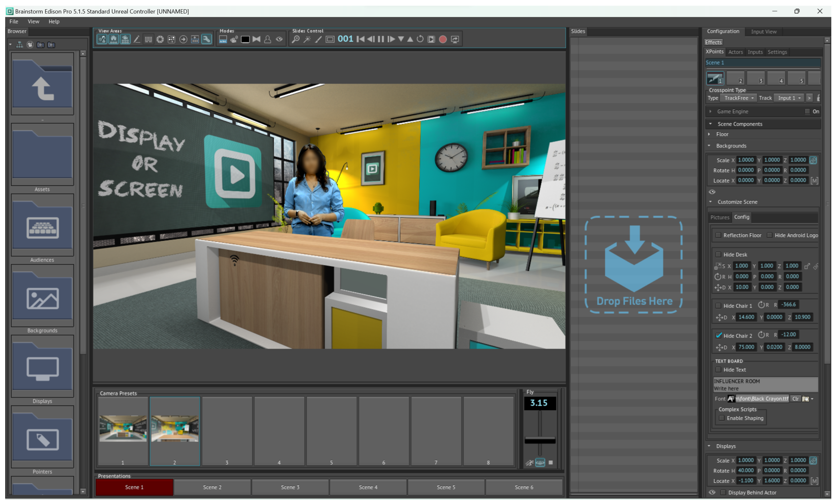Uncheck Hide Chair 2 checkbox

pyautogui.click(x=718, y=336)
